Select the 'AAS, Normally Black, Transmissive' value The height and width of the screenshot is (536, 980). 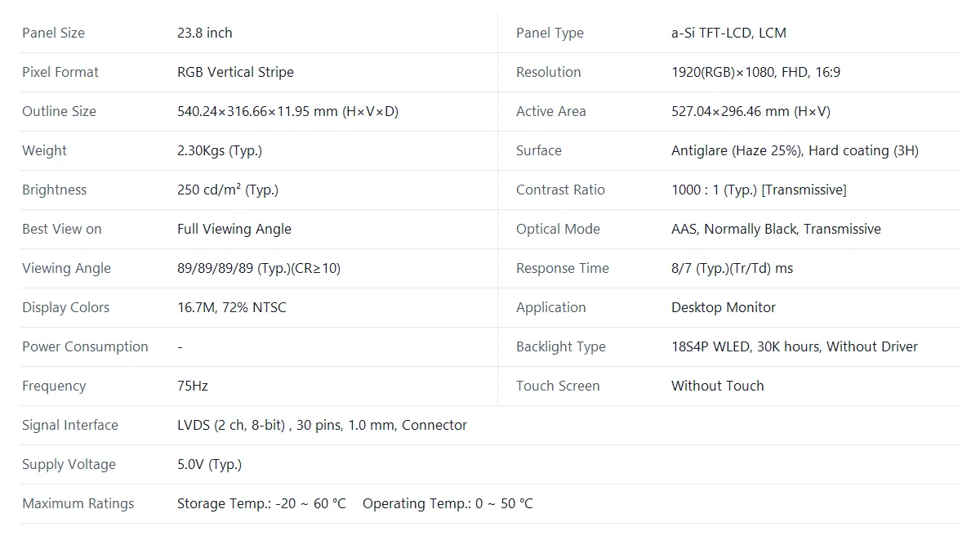pyautogui.click(x=776, y=229)
